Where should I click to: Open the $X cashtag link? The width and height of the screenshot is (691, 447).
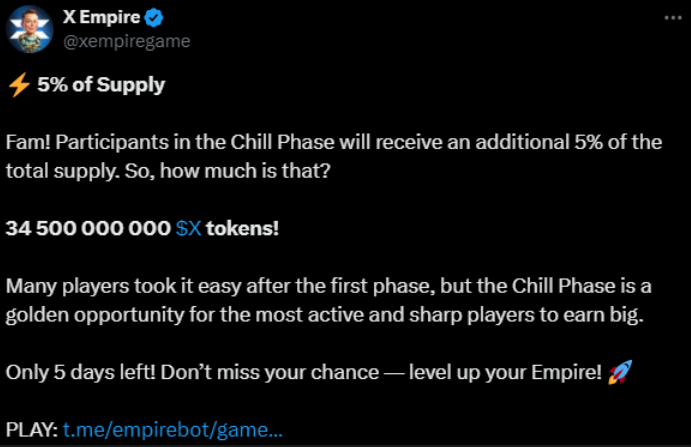(x=188, y=228)
